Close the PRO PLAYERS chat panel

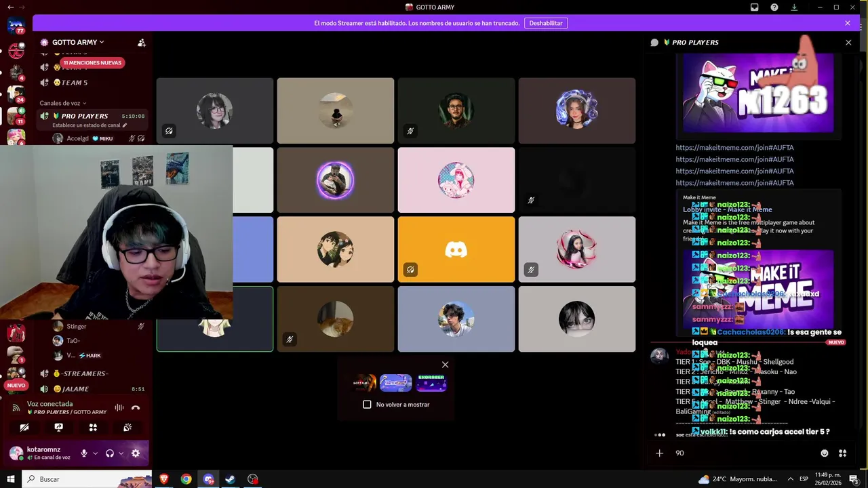(x=848, y=42)
